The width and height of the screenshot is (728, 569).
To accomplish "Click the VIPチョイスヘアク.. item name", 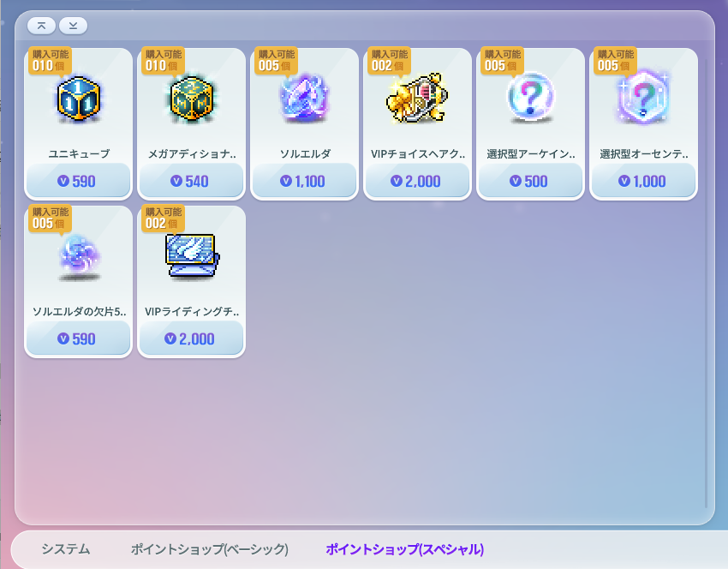I will click(x=418, y=153).
